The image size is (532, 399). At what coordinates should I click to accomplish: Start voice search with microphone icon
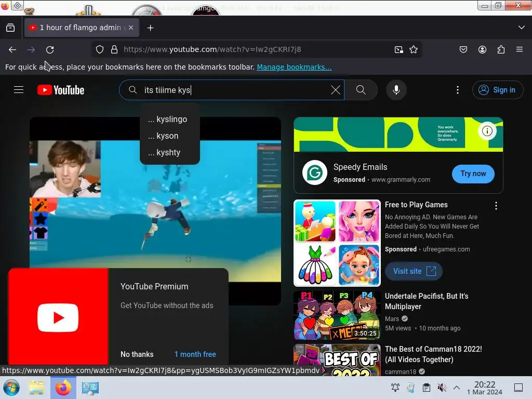coord(396,90)
